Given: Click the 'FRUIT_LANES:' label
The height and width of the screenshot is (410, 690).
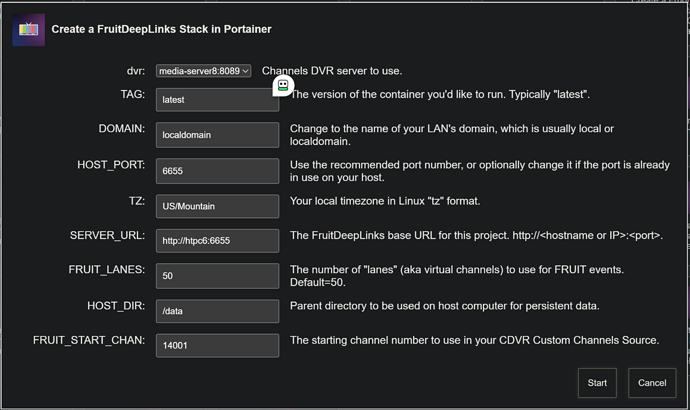Looking at the screenshot, I should coord(106,270).
